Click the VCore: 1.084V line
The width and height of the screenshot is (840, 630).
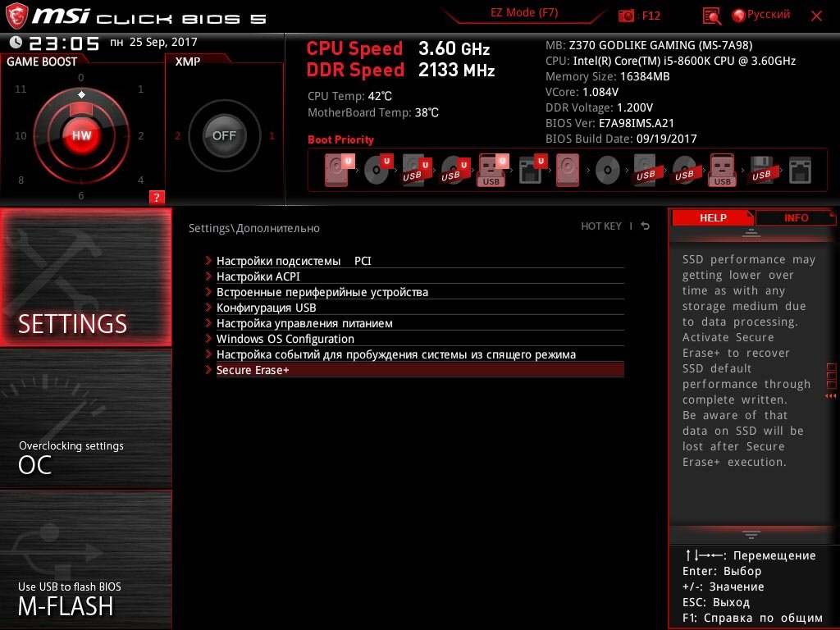point(582,92)
